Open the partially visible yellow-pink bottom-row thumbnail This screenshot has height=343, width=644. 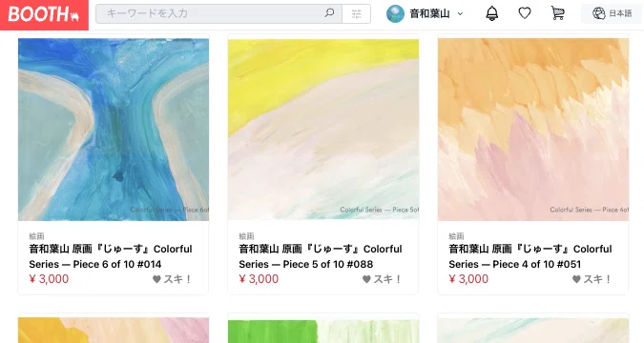114,331
